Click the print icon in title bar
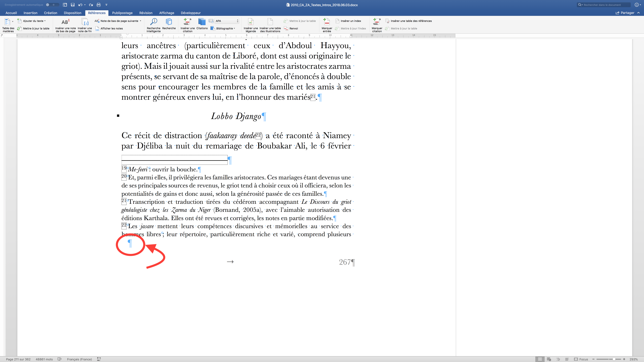 coord(98,5)
